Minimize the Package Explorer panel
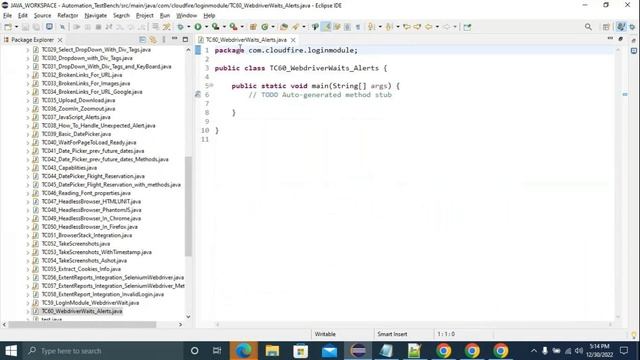The height and width of the screenshot is (360, 640). tap(174, 39)
